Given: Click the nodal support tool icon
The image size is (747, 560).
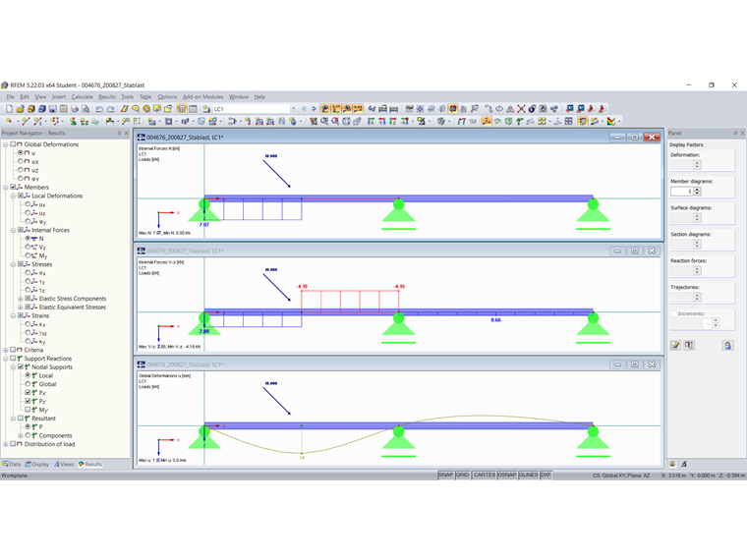Looking at the screenshot, I should tap(73, 122).
